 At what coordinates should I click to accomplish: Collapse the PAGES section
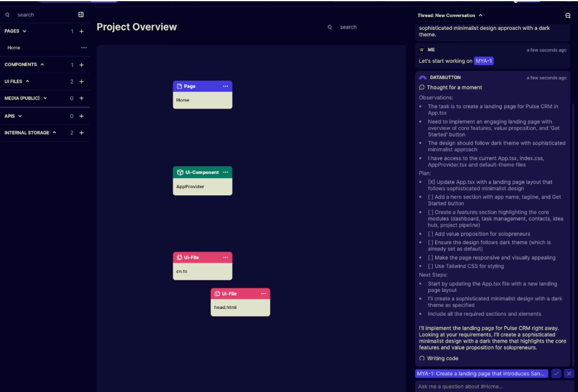click(x=26, y=31)
